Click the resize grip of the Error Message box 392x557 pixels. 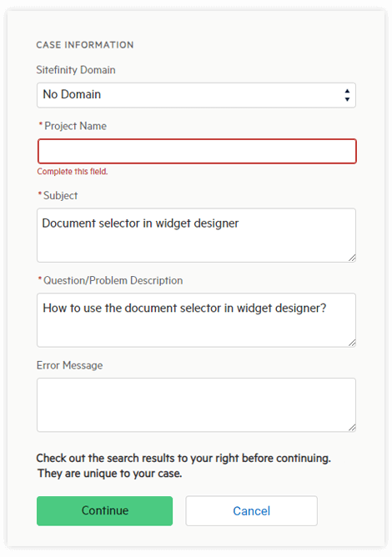point(352,428)
